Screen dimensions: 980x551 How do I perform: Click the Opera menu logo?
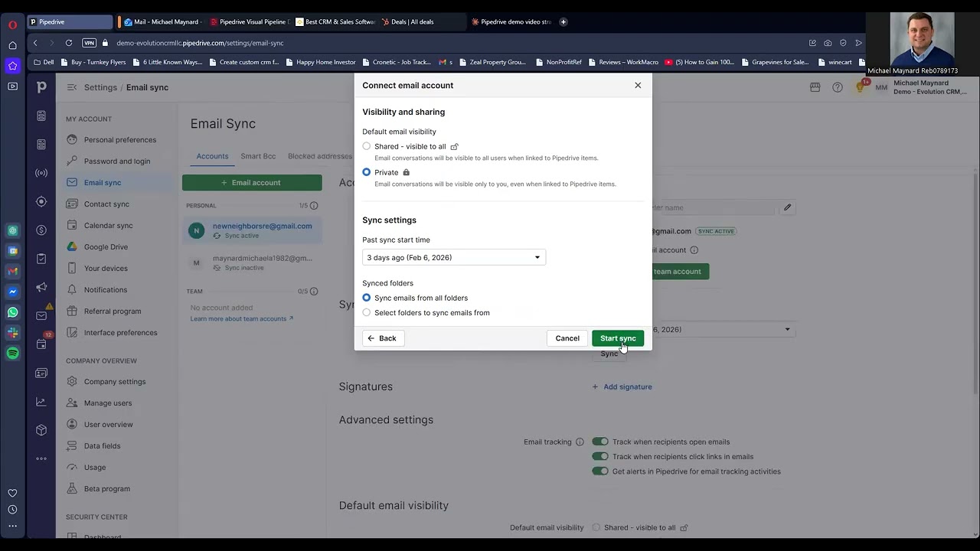[12, 24]
